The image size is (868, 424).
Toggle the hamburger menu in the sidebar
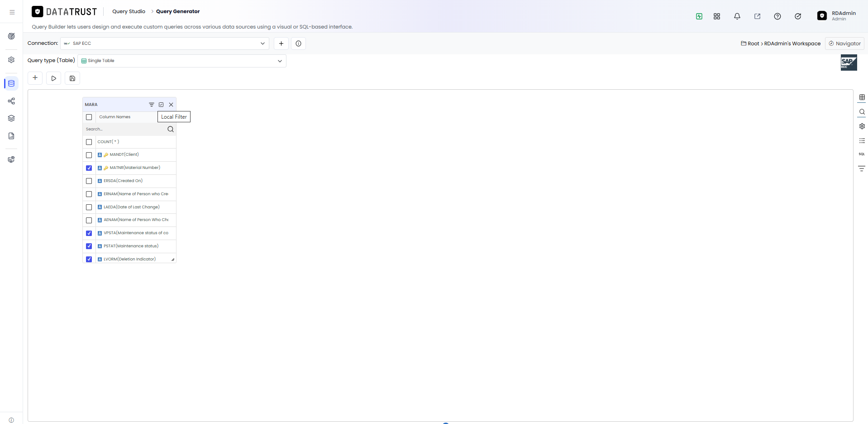click(x=12, y=12)
